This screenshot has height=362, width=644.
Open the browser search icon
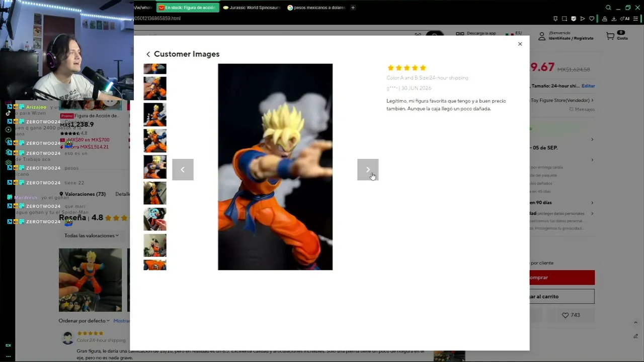608,8
